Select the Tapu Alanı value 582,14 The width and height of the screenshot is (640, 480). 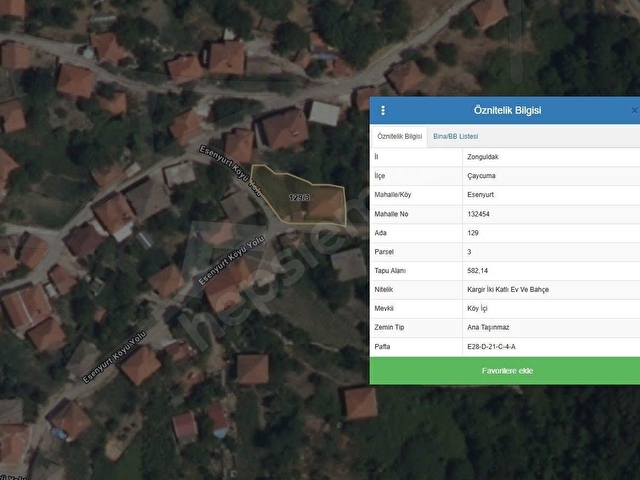477,271
